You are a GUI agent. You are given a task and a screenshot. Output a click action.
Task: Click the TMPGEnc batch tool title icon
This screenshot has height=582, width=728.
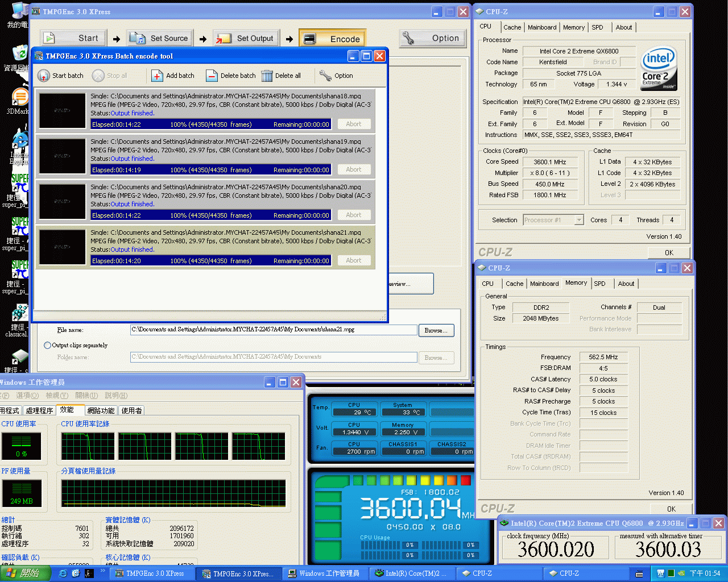[x=39, y=56]
